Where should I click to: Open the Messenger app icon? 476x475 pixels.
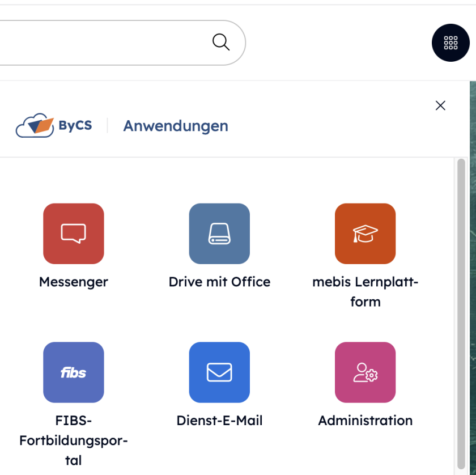73,234
